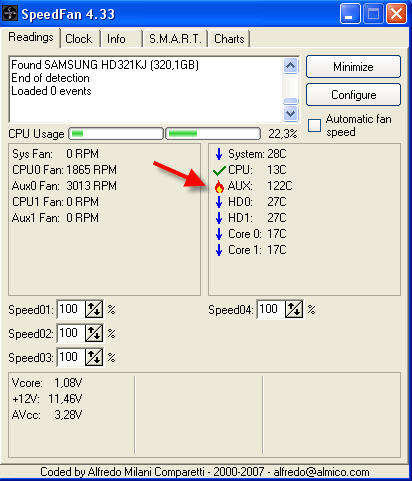Click the blue down arrow beside HD0
Screen dimensions: 412x481
pos(219,202)
